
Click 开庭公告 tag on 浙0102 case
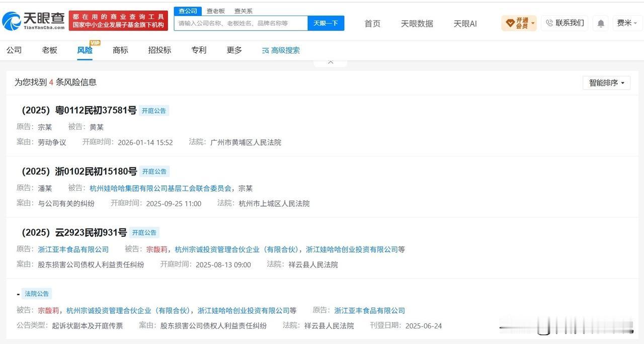pos(154,171)
